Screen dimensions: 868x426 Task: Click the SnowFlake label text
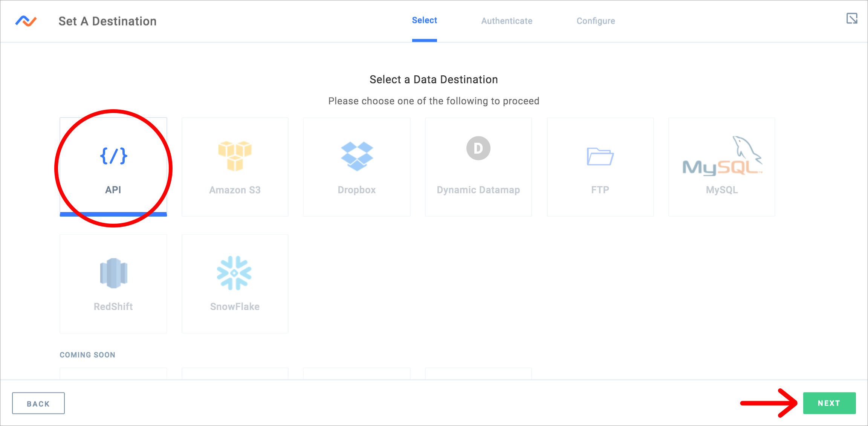(235, 307)
